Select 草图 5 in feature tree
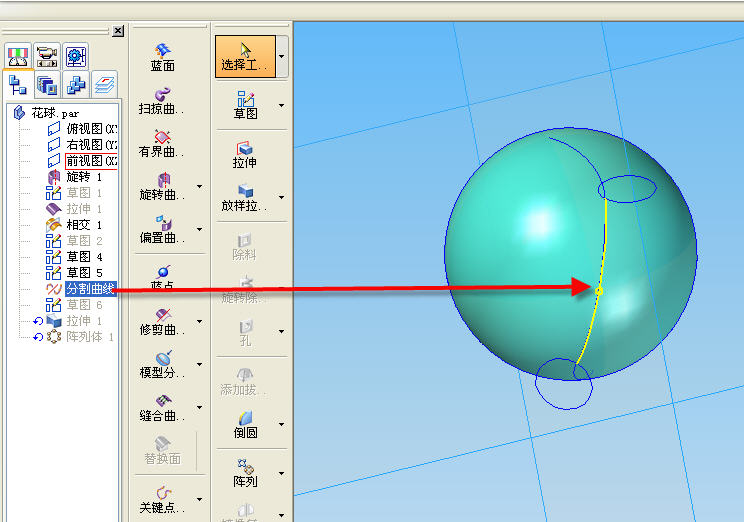Screen dimensions: 744x522 click(x=74, y=272)
